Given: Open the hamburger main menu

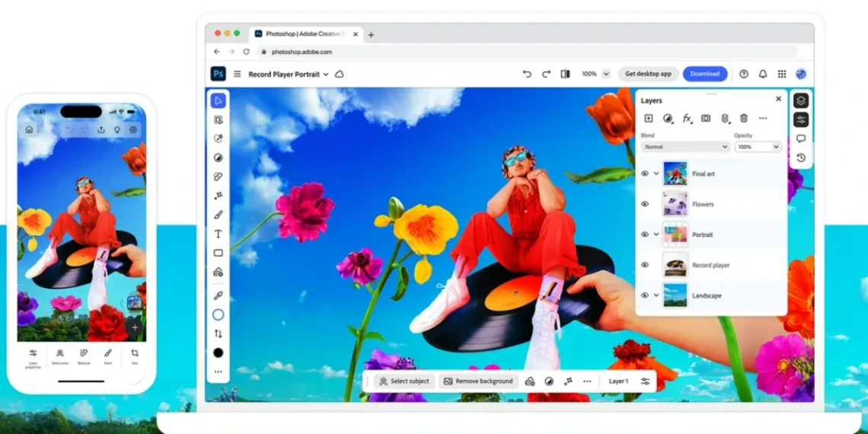Looking at the screenshot, I should pos(238,74).
